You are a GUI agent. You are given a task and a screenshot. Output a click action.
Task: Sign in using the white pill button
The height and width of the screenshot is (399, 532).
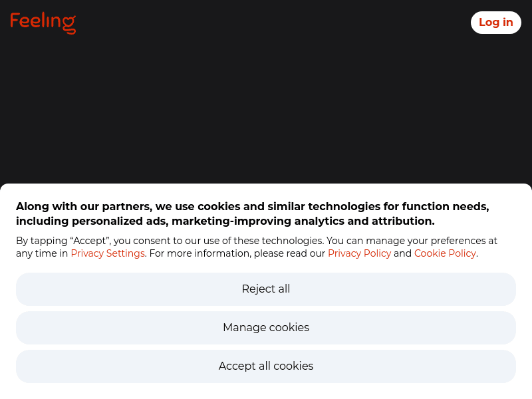click(495, 23)
